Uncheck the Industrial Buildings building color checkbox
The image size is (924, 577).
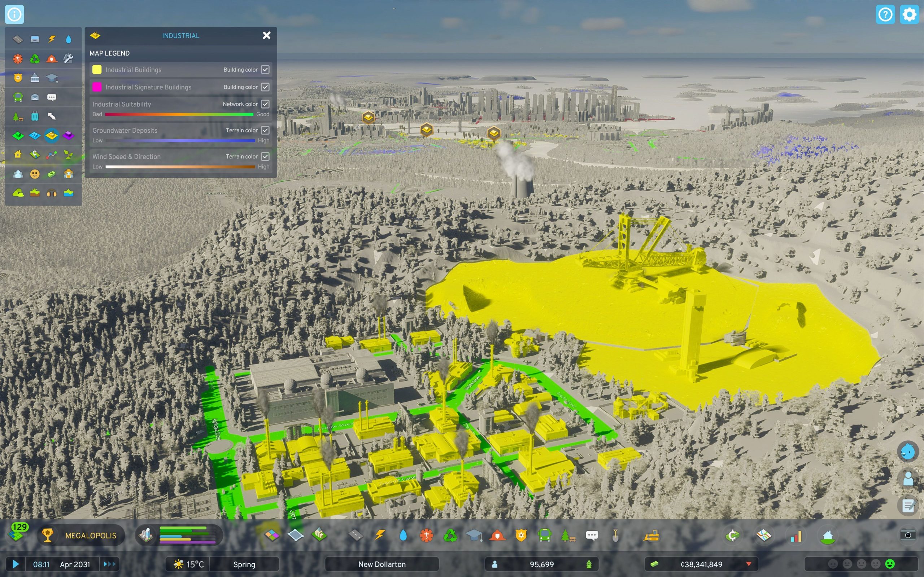tap(266, 70)
